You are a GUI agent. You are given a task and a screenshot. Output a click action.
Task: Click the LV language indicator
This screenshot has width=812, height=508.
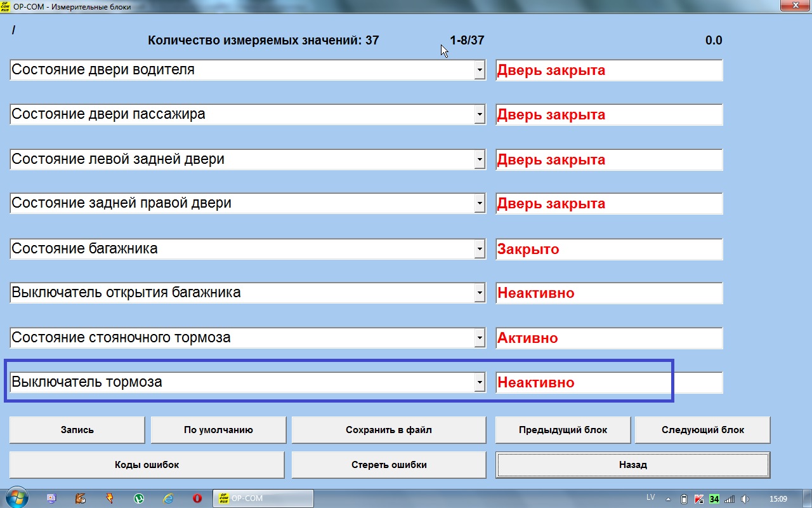coord(650,497)
